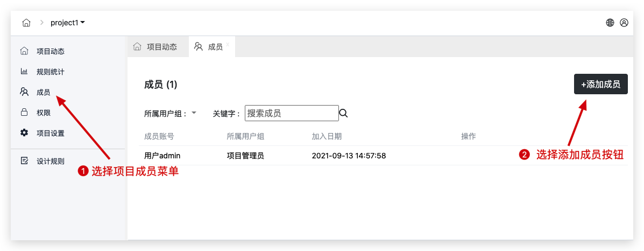The height and width of the screenshot is (251, 644).
Task: Click the search magnifier icon
Action: [343, 113]
